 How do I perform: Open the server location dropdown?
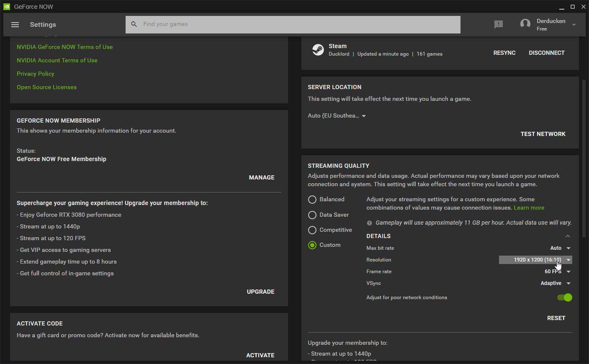tap(337, 116)
